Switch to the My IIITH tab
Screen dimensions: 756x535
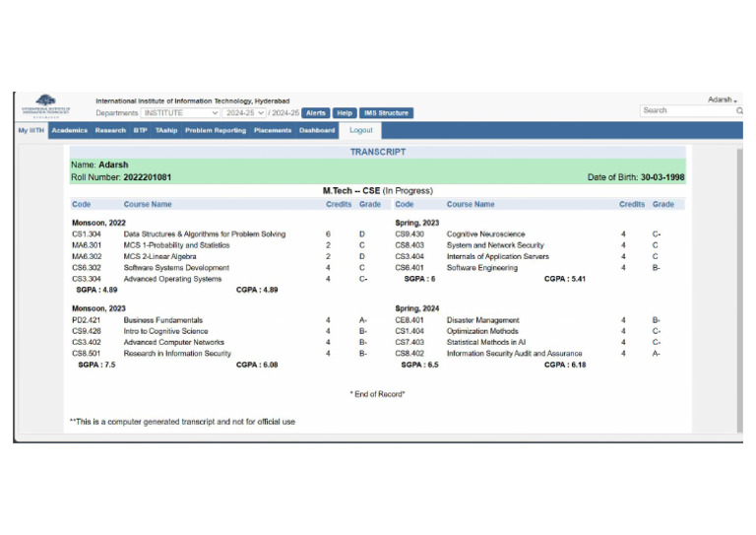[x=31, y=130]
